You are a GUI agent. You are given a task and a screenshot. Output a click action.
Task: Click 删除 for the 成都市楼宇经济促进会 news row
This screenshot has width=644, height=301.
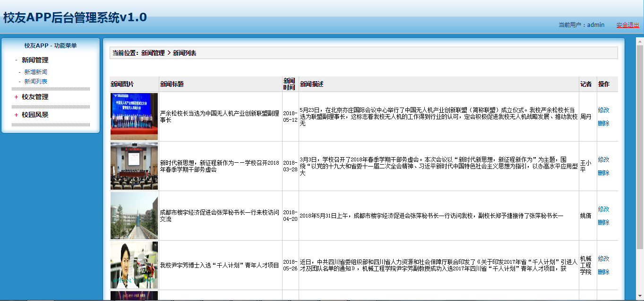[603, 222]
